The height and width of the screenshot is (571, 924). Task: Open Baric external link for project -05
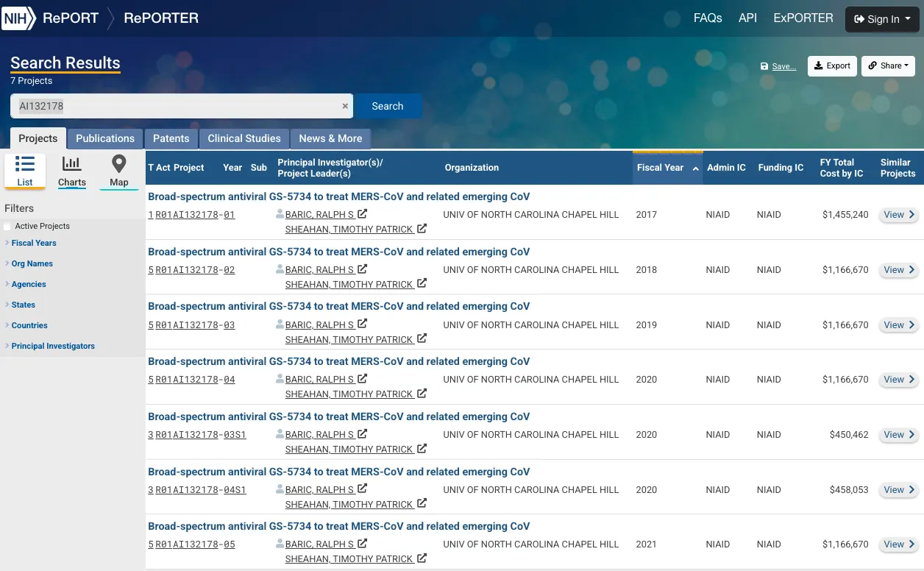coord(363,544)
